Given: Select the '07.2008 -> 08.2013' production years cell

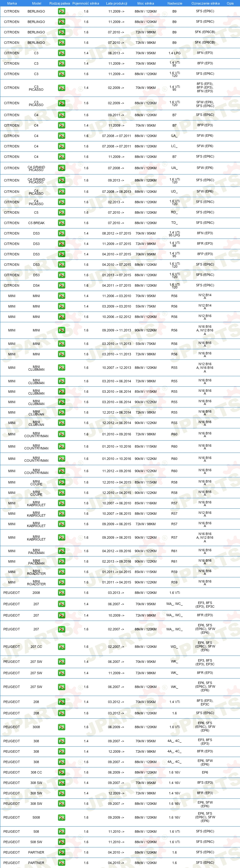Looking at the screenshot, I should [117, 192].
